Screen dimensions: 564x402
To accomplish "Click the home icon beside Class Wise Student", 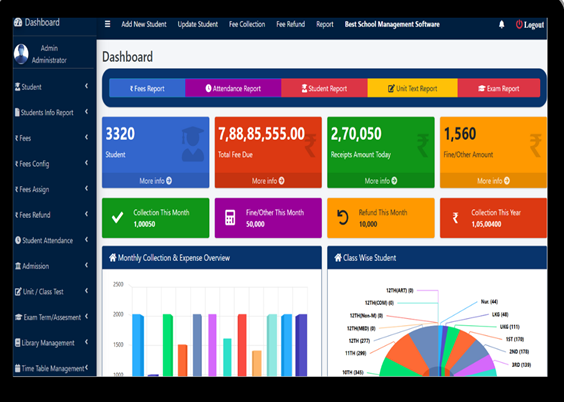I will pyautogui.click(x=338, y=257).
